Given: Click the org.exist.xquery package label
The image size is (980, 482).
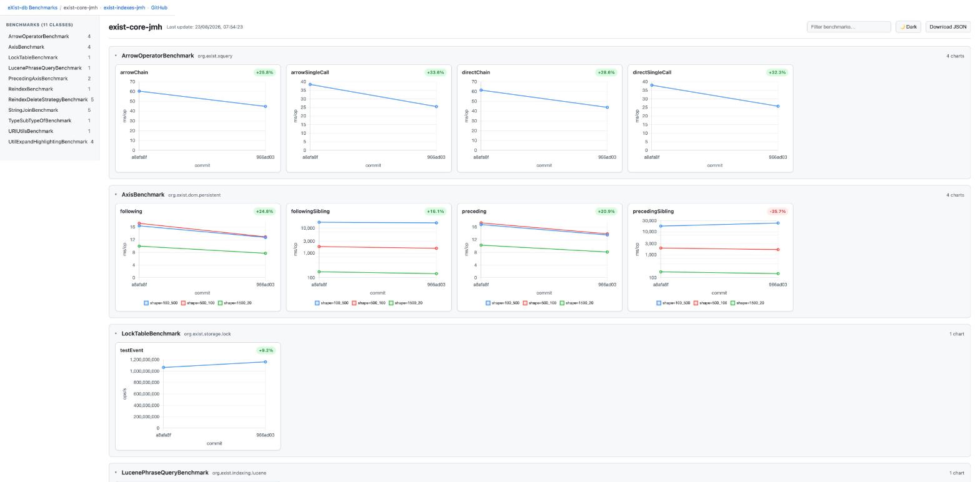Looking at the screenshot, I should 215,56.
